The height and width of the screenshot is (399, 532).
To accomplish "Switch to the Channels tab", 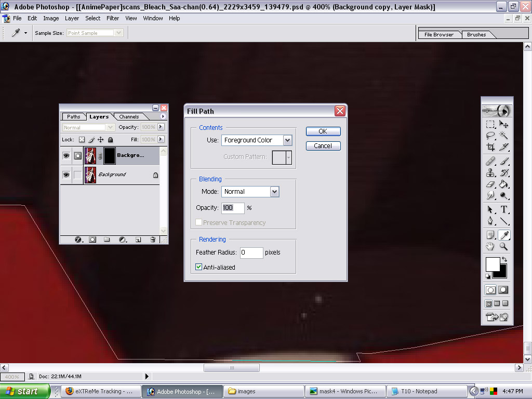I will [129, 117].
